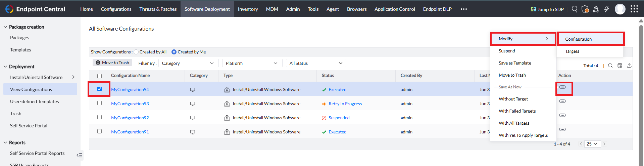
Task: Uncheck the MyConfiguration94 row checkbox
Action: tap(99, 89)
